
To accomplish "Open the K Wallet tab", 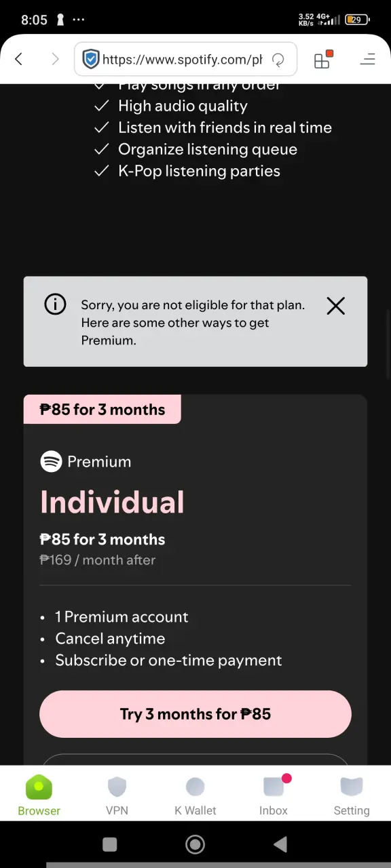I will pos(195,795).
